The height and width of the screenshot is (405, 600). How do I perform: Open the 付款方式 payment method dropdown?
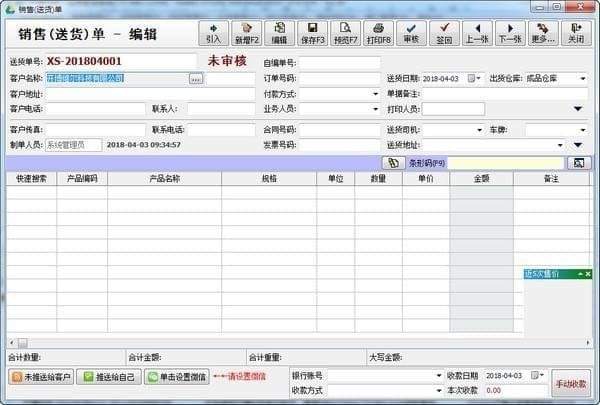376,93
